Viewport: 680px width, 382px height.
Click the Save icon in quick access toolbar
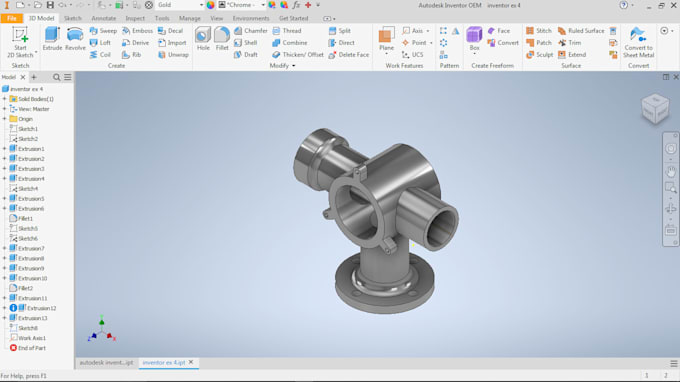(x=50, y=5)
